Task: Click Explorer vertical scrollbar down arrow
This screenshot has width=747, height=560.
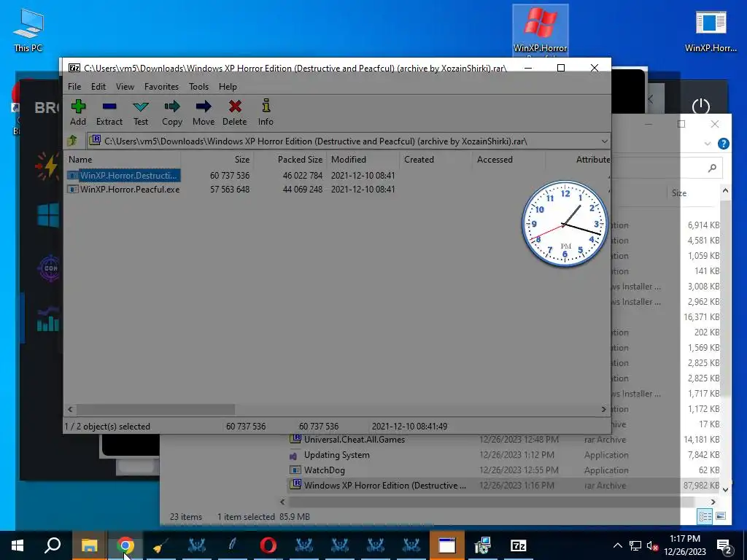Action: point(725,489)
